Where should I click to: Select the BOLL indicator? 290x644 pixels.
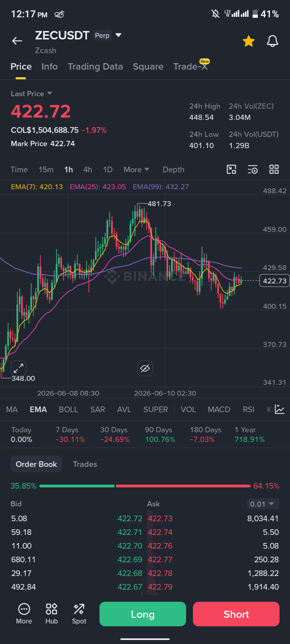coord(68,410)
